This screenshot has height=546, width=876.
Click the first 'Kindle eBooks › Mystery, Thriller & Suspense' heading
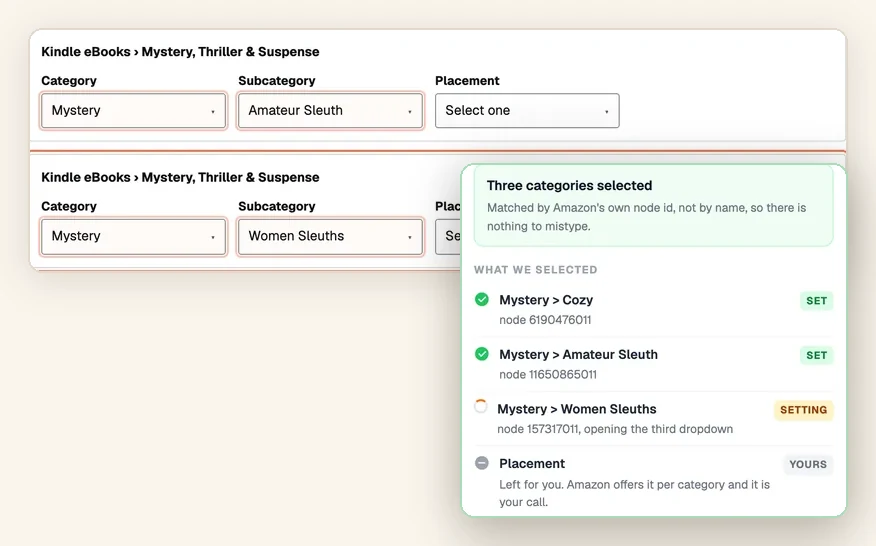(x=180, y=52)
